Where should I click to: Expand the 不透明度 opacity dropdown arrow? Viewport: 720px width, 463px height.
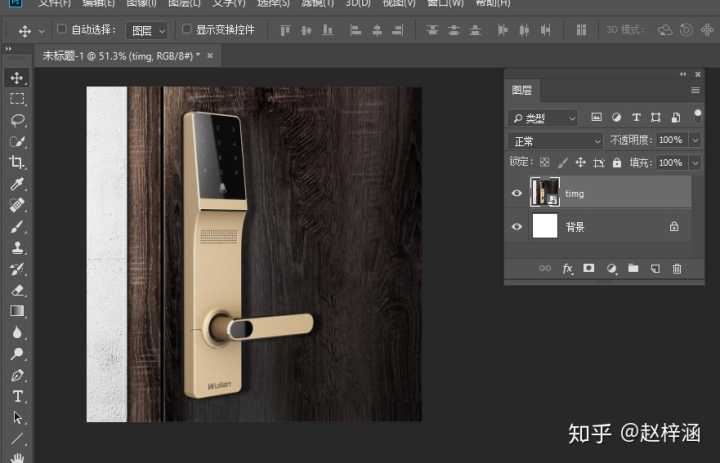click(695, 141)
